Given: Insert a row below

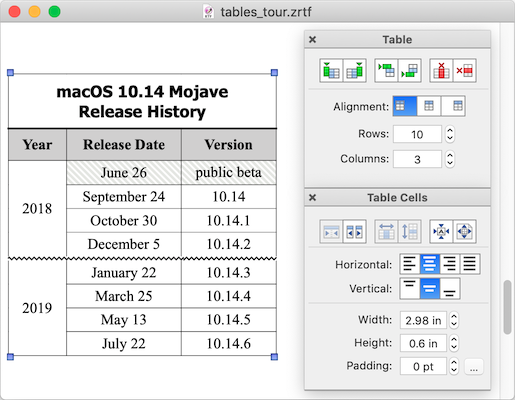Looking at the screenshot, I should click(410, 71).
